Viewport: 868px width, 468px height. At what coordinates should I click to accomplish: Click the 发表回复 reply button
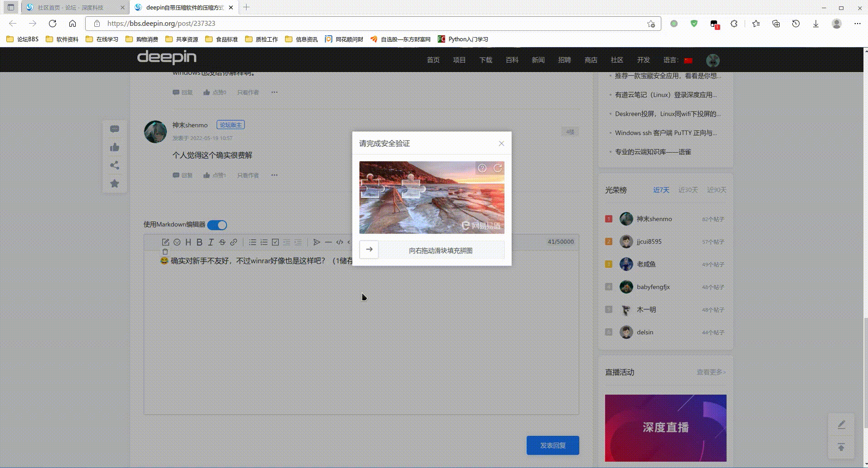[x=552, y=445]
